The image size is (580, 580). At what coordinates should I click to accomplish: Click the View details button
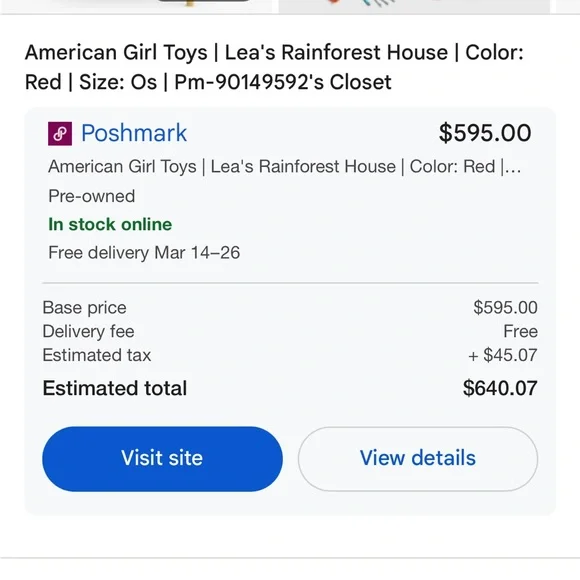(x=418, y=459)
